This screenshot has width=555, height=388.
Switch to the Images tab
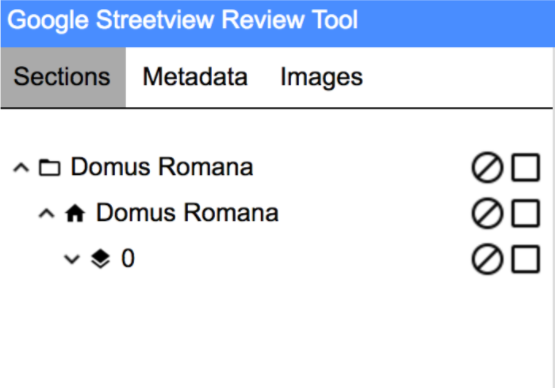(321, 77)
